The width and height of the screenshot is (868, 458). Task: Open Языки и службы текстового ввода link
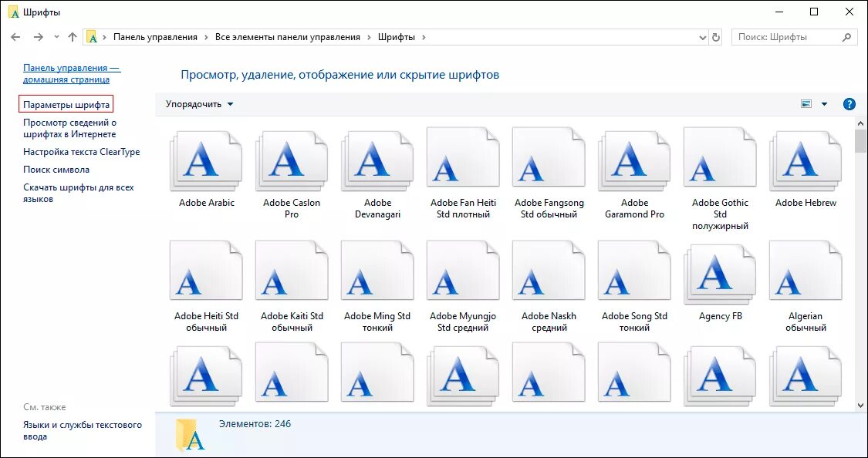point(83,431)
